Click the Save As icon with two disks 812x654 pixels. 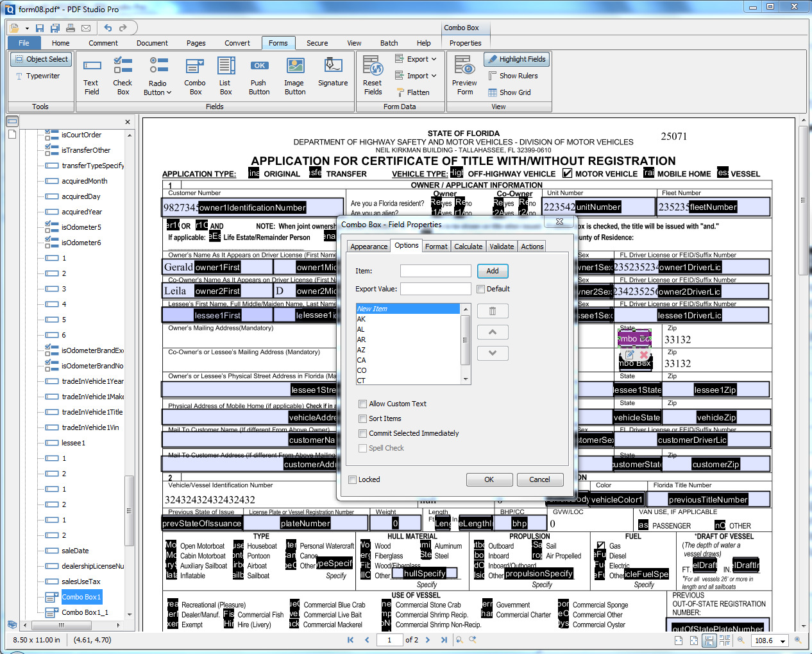[x=55, y=28]
